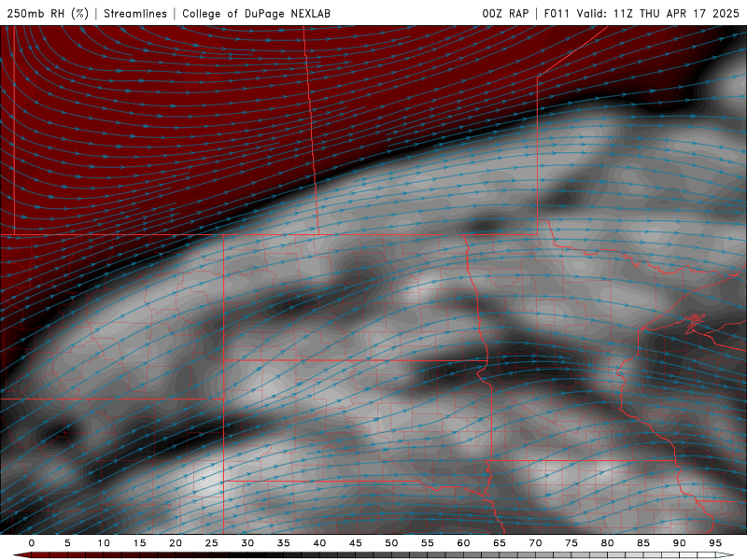Screen dimensions: 747x560
Task: Click the "25" color scale label
Action: [212, 543]
